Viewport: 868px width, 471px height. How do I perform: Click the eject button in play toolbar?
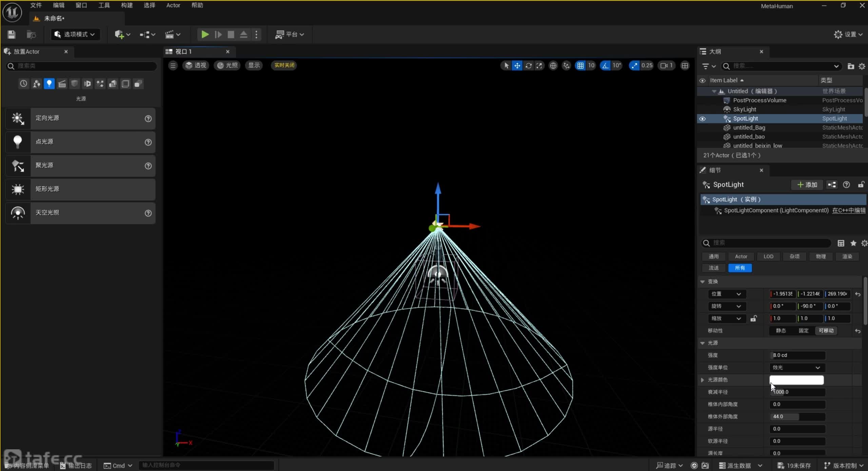[243, 34]
